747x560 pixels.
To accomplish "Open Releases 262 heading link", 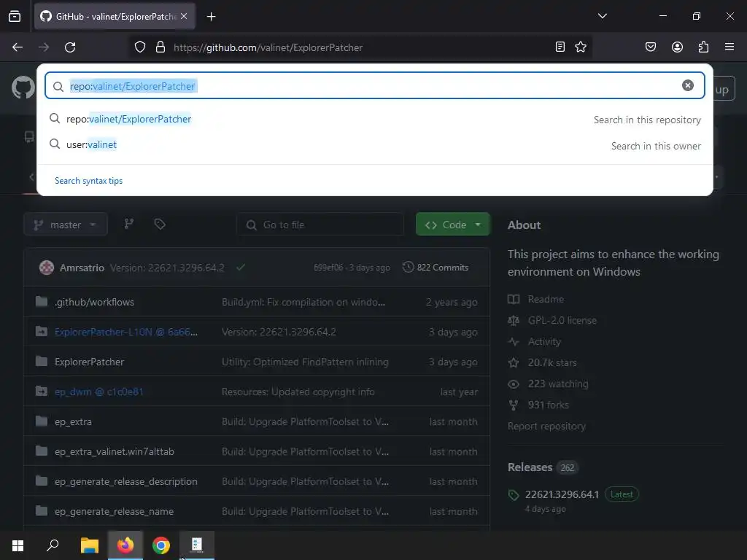I will [x=542, y=467].
